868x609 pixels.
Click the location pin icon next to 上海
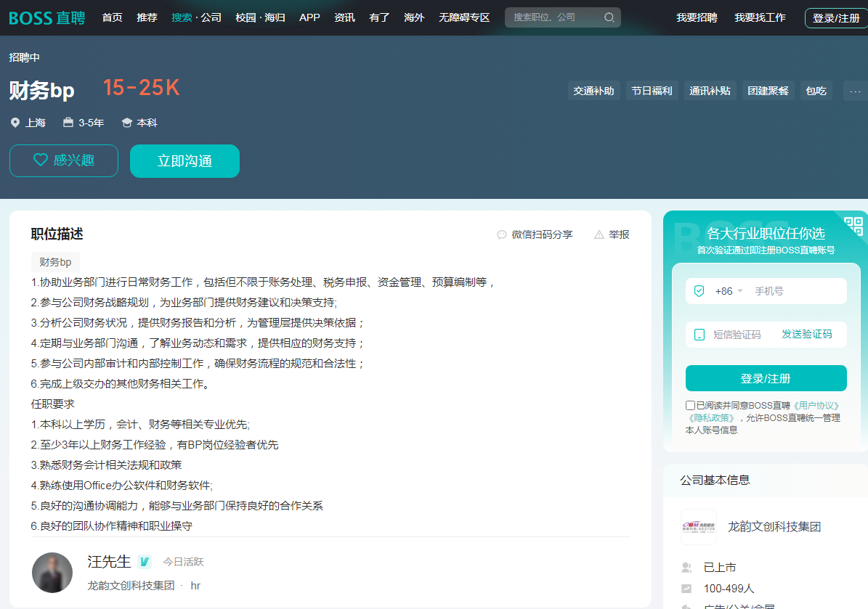click(x=15, y=123)
